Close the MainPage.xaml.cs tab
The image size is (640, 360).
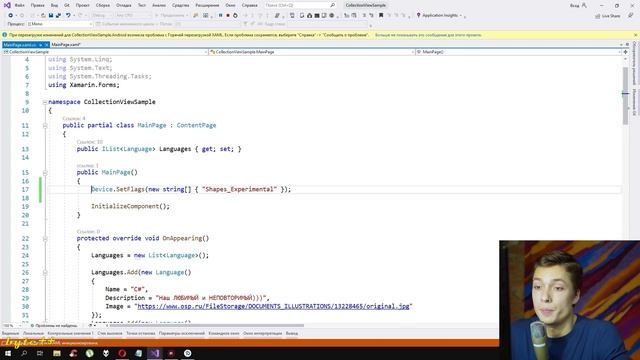tap(47, 44)
